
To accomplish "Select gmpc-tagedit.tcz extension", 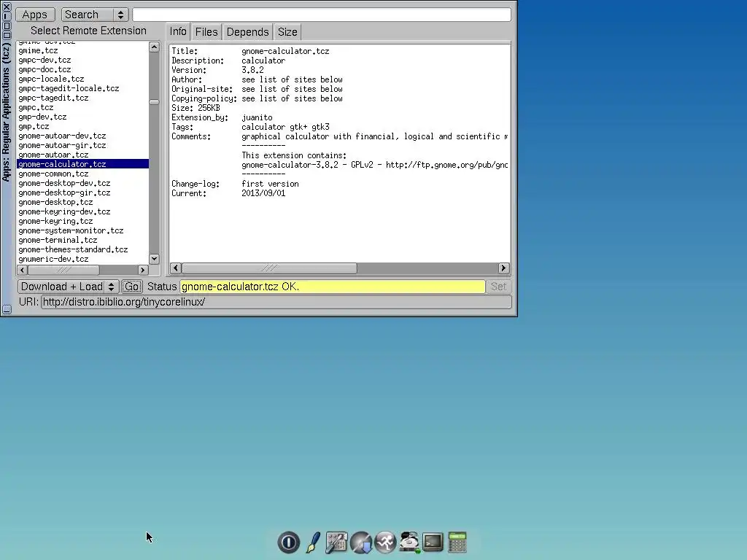I will (82, 98).
